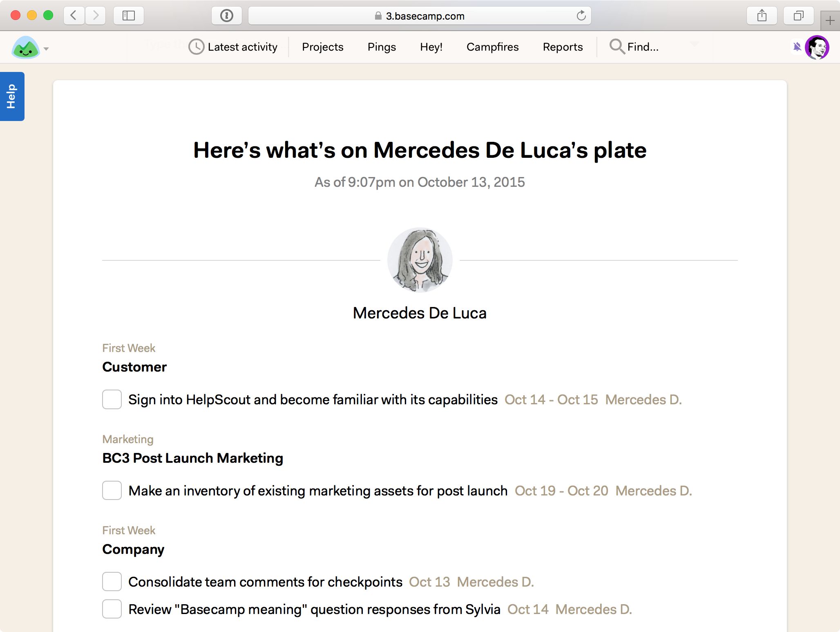Open Review "Basecamp meaning" question responses
This screenshot has height=632, width=840.
point(314,609)
